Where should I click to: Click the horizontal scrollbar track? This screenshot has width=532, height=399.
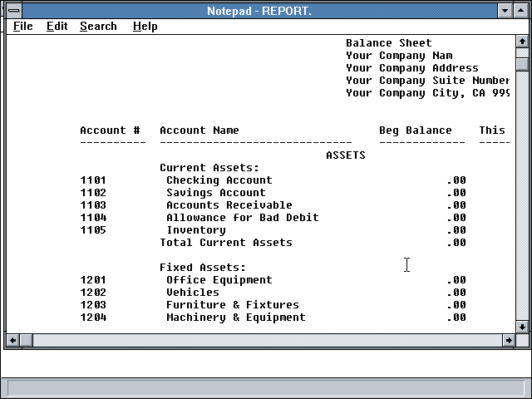[268, 340]
